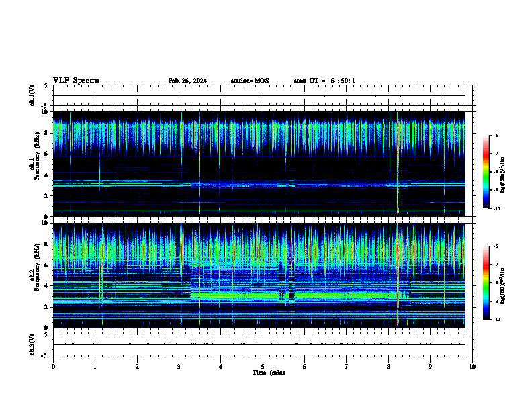Click the "2" kHz tick on ch.2 frequency axis
The width and height of the screenshot is (532, 411).
[46, 307]
